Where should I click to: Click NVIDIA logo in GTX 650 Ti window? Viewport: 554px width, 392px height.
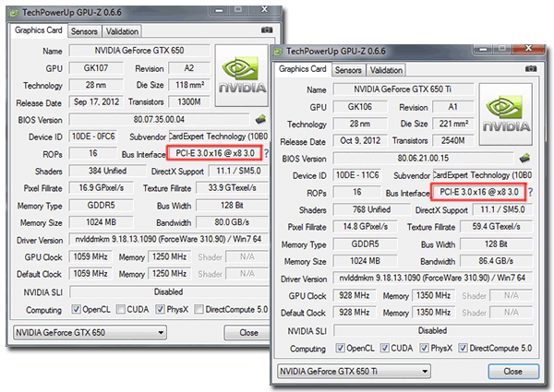506,114
